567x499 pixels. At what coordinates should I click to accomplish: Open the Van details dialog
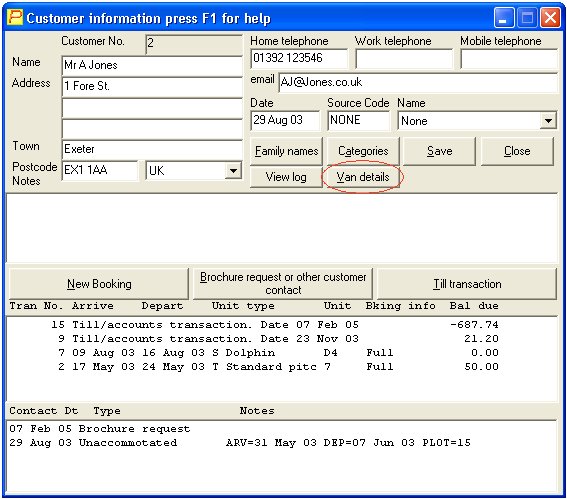point(363,177)
